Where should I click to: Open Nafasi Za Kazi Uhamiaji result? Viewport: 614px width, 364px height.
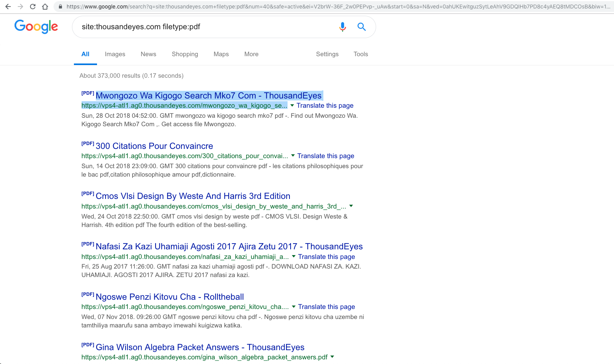229,246
